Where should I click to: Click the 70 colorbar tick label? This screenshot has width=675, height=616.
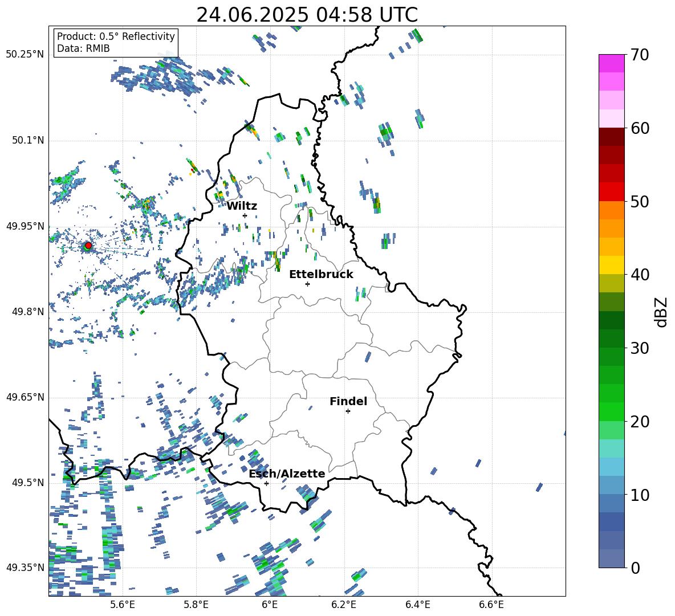point(639,55)
